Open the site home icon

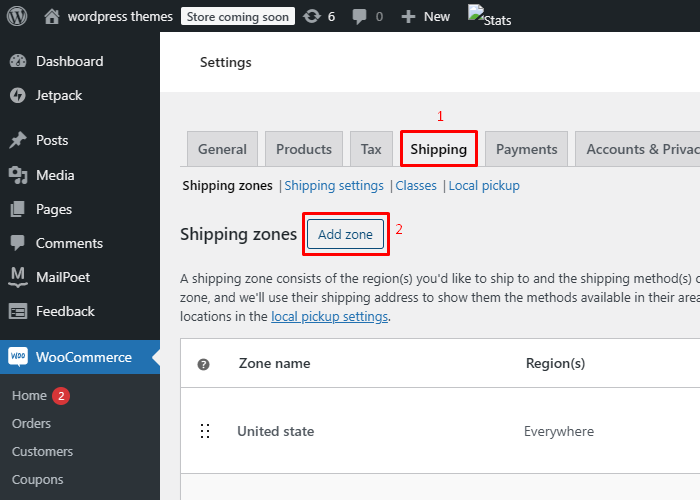pyautogui.click(x=52, y=16)
